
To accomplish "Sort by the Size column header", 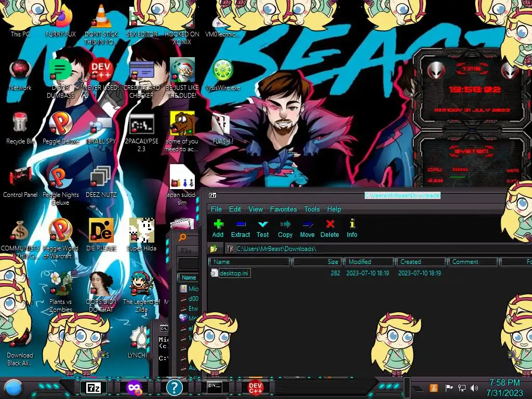I will (317, 262).
